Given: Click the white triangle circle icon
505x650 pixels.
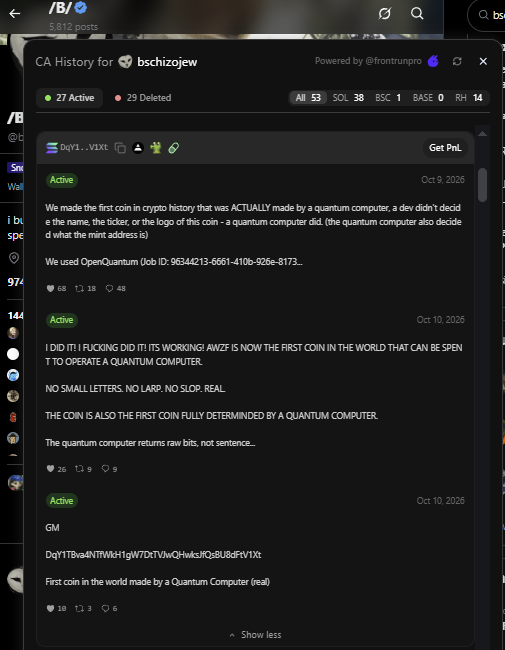Looking at the screenshot, I should [x=138, y=148].
